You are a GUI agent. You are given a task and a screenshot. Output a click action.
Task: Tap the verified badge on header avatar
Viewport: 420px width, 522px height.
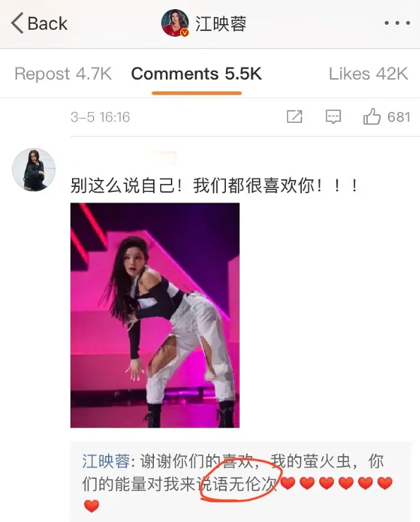(184, 32)
